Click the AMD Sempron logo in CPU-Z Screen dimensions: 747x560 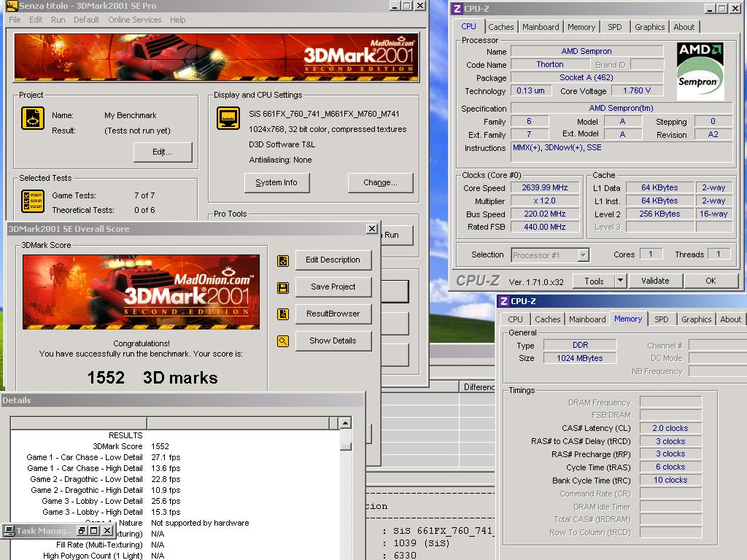click(x=700, y=71)
